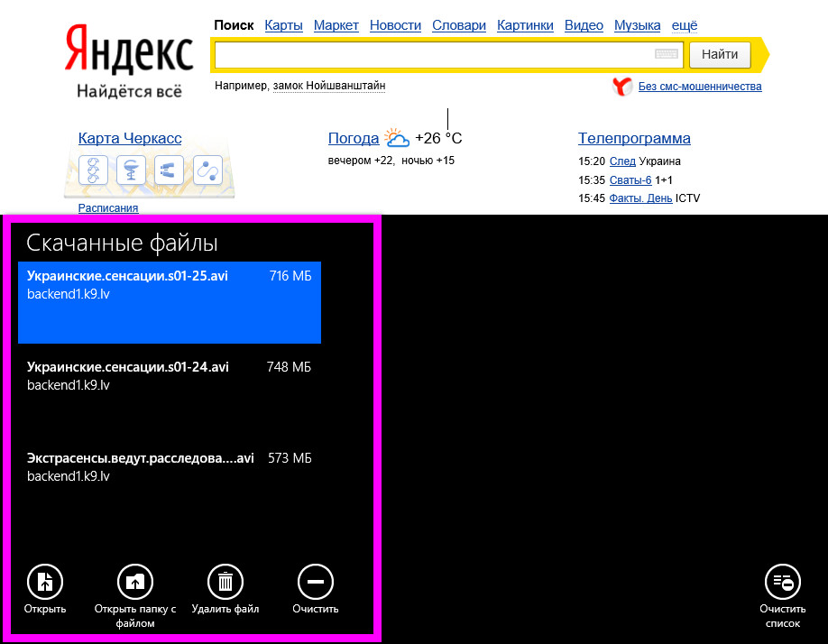Open the Телепрограмма link
The height and width of the screenshot is (644, 828).
pos(634,138)
